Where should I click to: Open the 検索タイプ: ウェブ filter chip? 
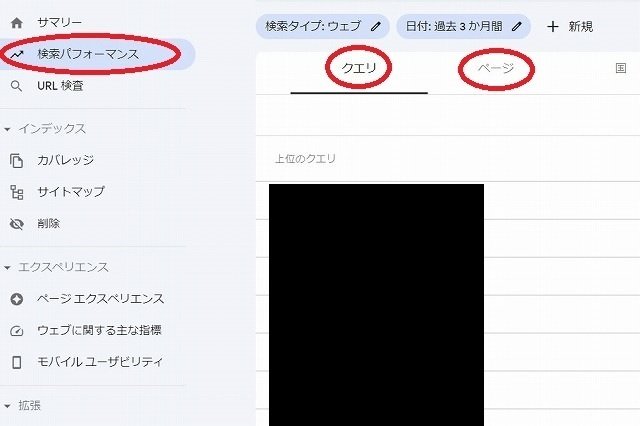pos(322,27)
